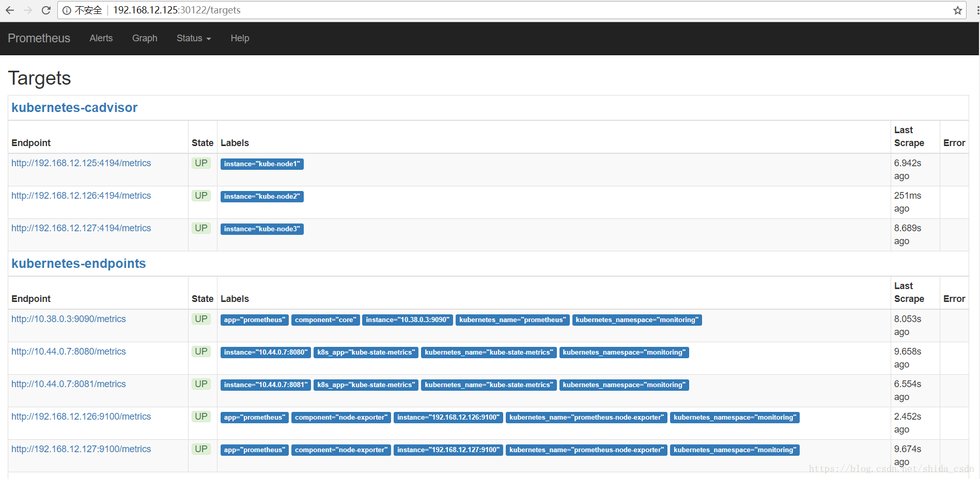Click the Targets page heading
This screenshot has width=980, height=479.
[x=40, y=78]
